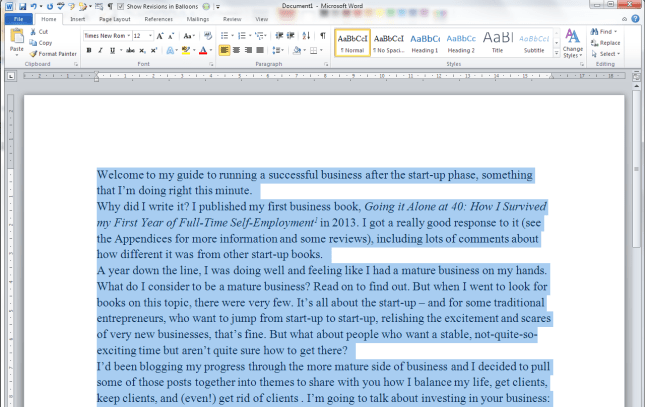
Task: Apply red font color
Action: (x=203, y=51)
